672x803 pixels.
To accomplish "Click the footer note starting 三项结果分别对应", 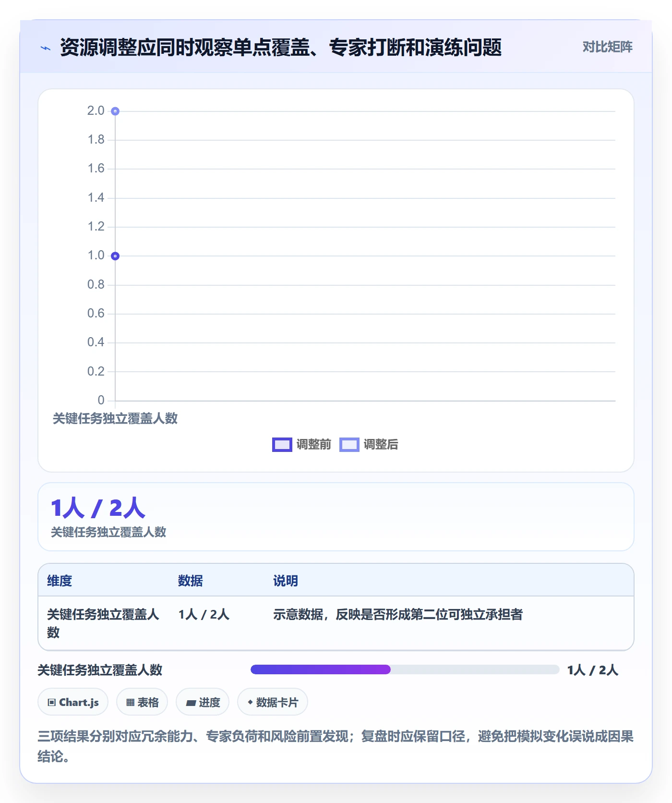I will point(336,746).
